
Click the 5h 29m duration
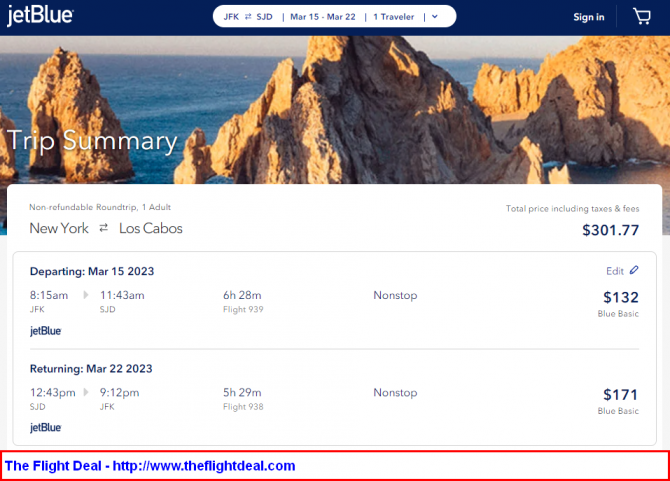point(242,393)
